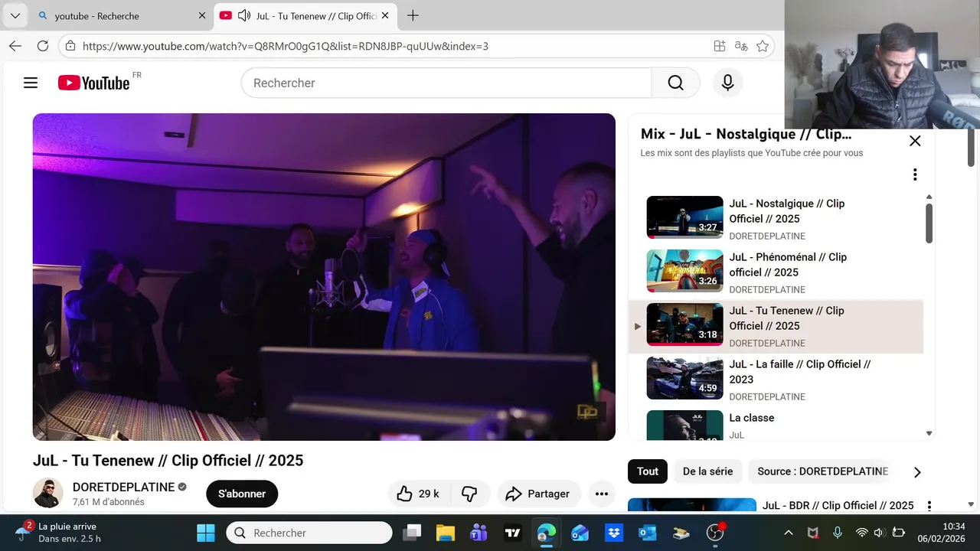
Task: Open TradingView taskbar app
Action: tap(513, 533)
